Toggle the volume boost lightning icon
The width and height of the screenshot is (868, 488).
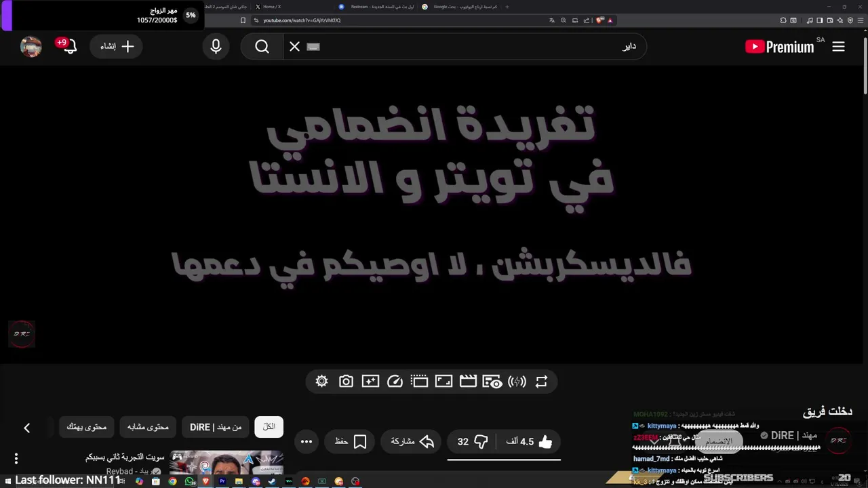coord(517,382)
